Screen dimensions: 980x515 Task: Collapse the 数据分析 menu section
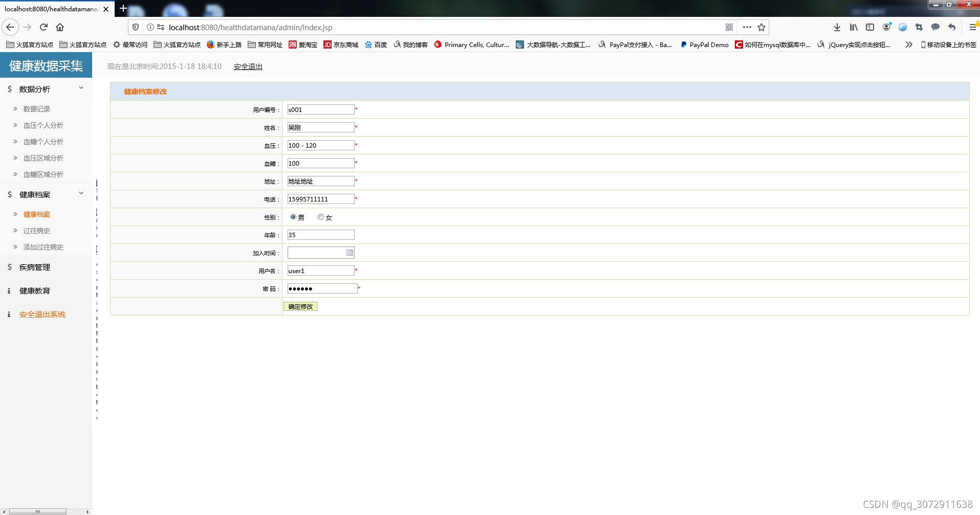pyautogui.click(x=46, y=89)
